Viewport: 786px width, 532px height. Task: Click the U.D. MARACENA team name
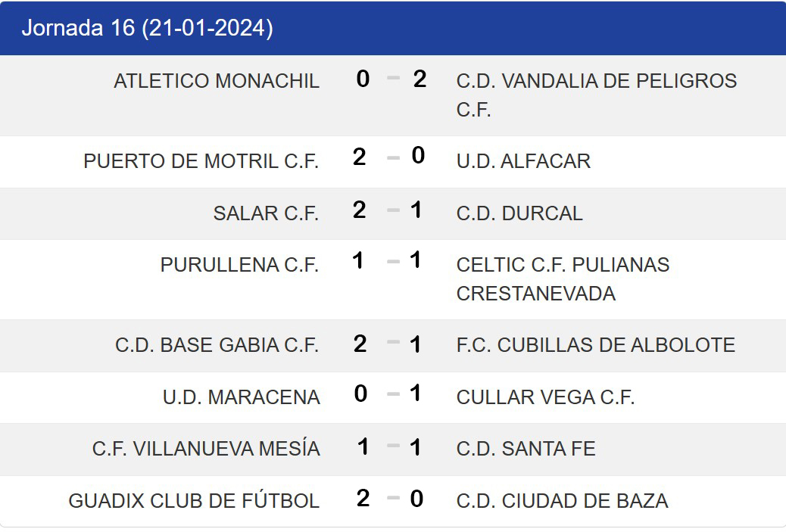click(x=241, y=397)
